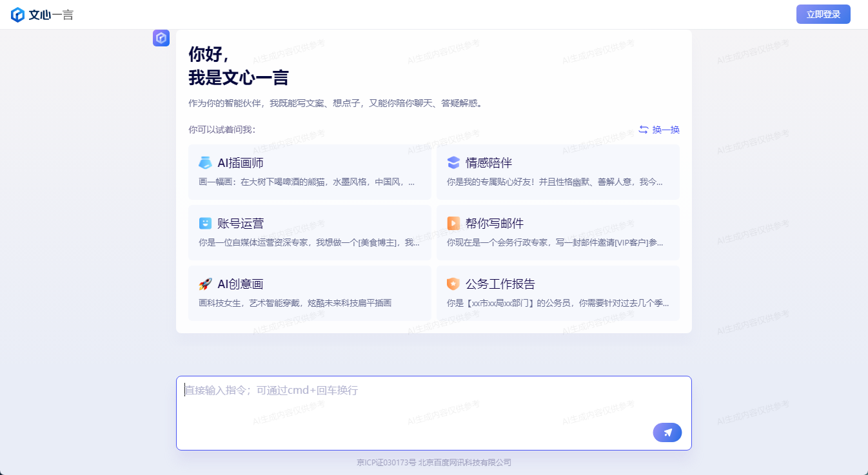Send the message with paper plane button
The width and height of the screenshot is (868, 475).
pos(667,432)
